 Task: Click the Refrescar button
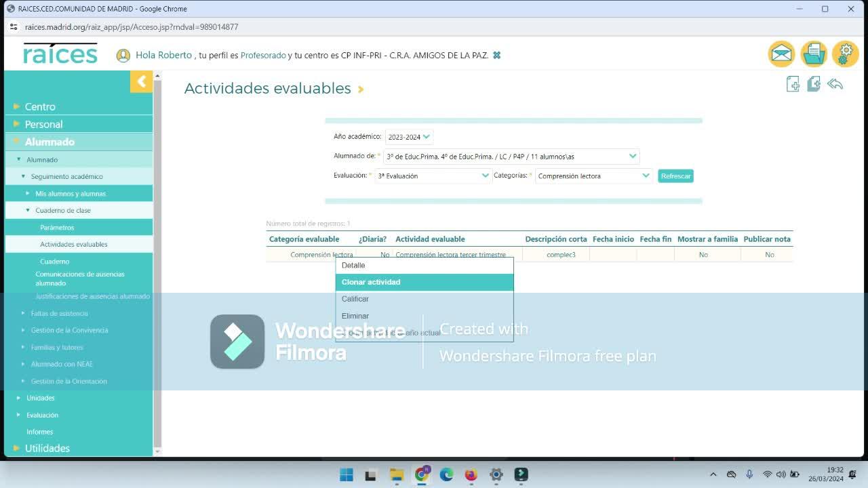[675, 176]
